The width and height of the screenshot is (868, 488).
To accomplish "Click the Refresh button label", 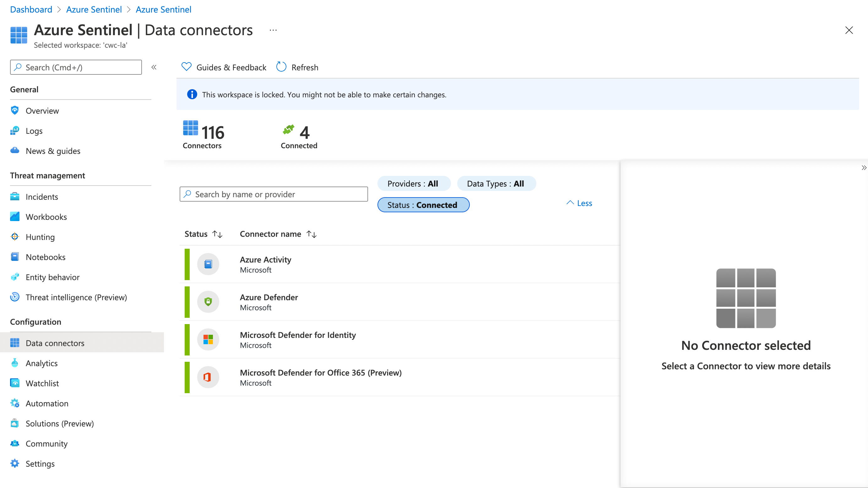I will (x=305, y=67).
